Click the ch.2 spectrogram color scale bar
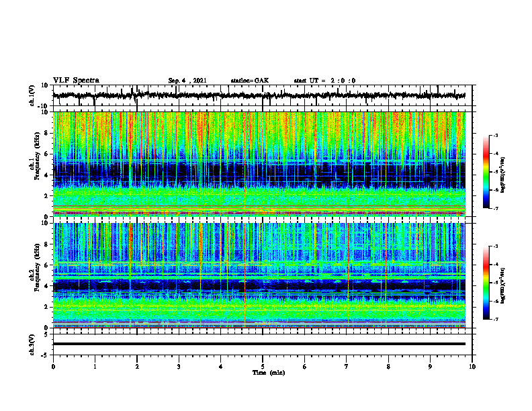The height and width of the screenshot is (411, 532). (486, 283)
